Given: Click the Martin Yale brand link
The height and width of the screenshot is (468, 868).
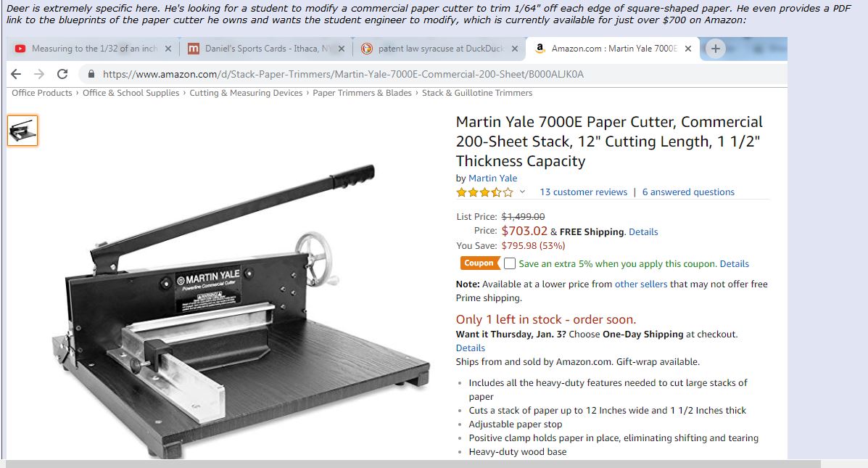Looking at the screenshot, I should pyautogui.click(x=492, y=178).
